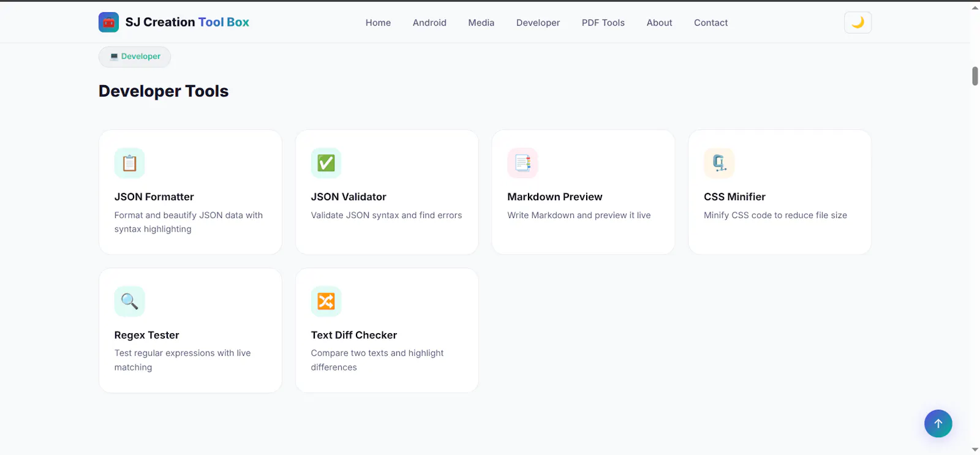Click the Text Diff Checker shuffle icon
The image size is (980, 455).
coord(326,301)
